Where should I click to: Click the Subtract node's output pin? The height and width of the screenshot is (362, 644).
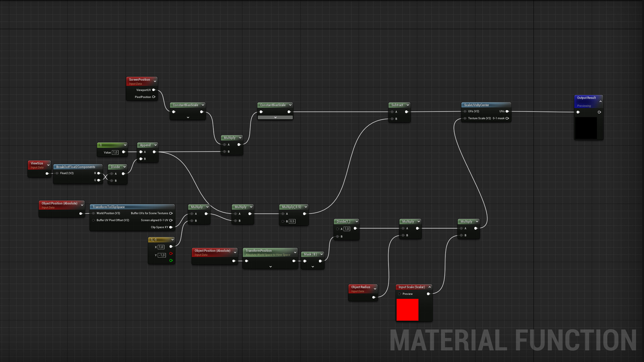click(407, 112)
